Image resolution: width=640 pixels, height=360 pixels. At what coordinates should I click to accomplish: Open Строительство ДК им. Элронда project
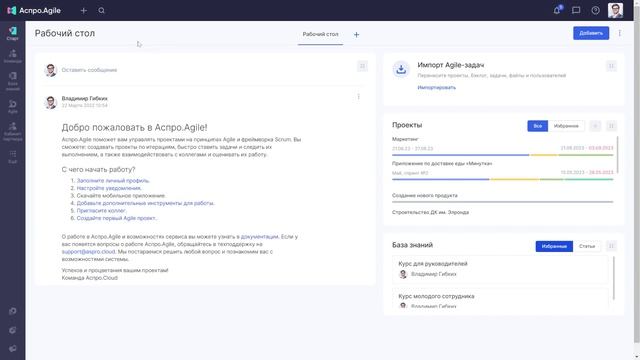click(x=430, y=212)
